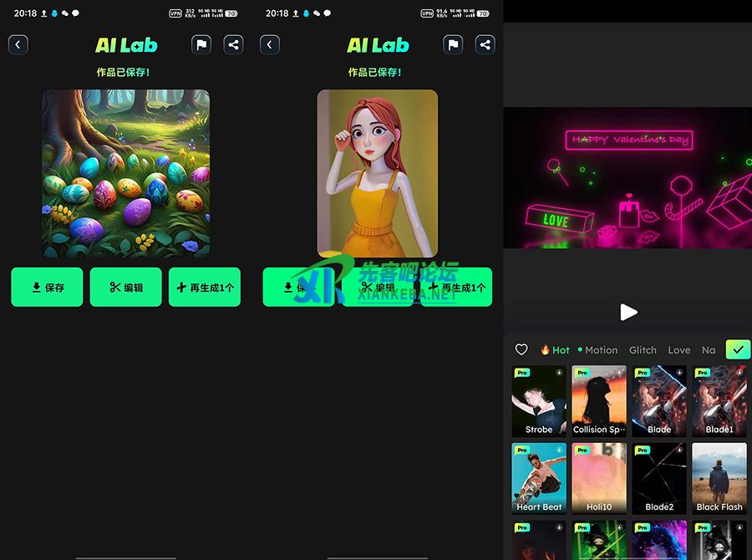Choose the Heart Beat effect thumbnail
The height and width of the screenshot is (560, 752).
[x=539, y=478]
